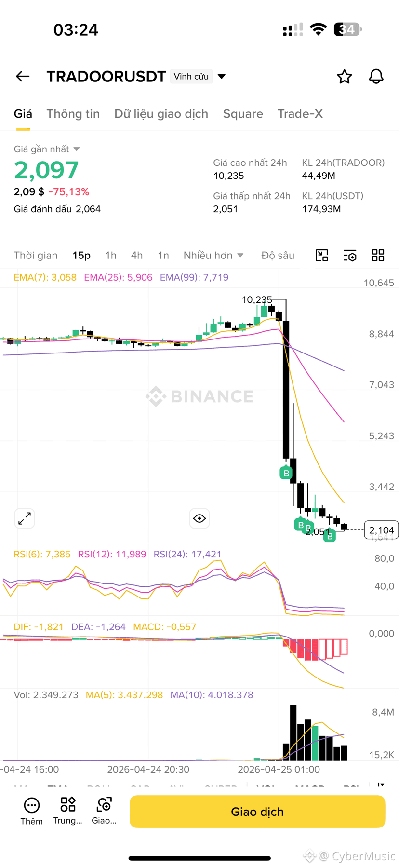This screenshot has width=399, height=868.
Task: Open the Vĩnh cửu contract dropdown arrow
Action: point(222,76)
